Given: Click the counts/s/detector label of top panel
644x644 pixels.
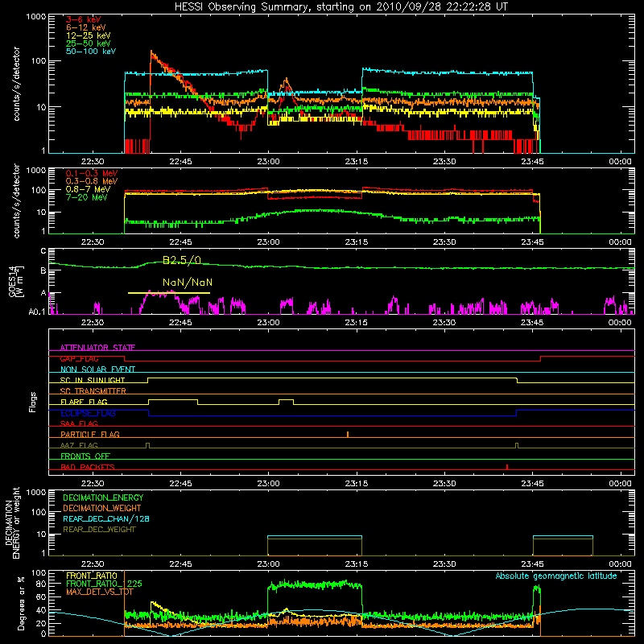Looking at the screenshot, I should [16, 84].
